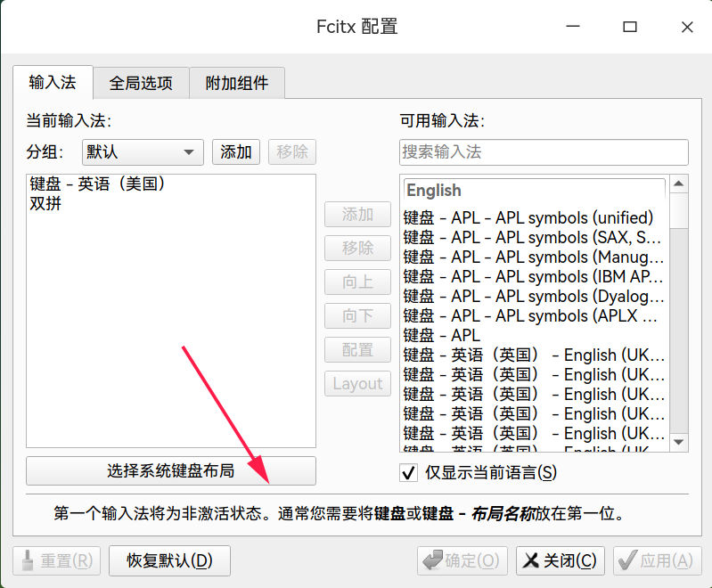Switch to the 输入法 tab

[53, 83]
